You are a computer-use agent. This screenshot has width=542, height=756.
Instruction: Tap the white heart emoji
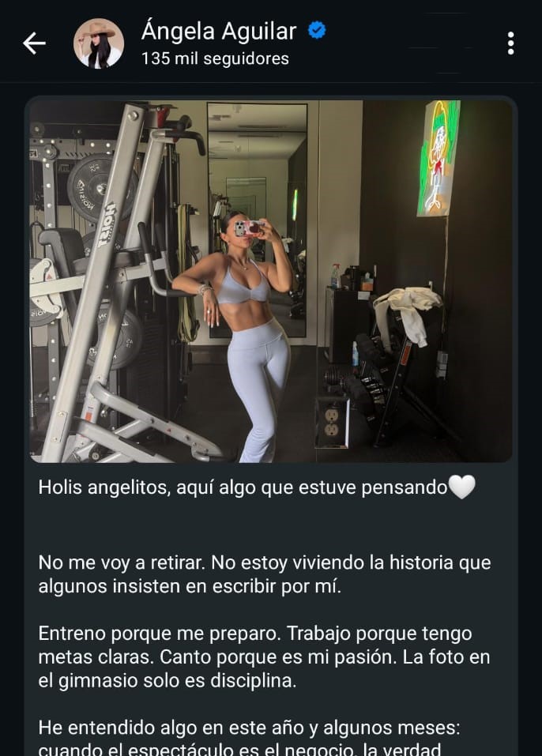[x=462, y=487]
